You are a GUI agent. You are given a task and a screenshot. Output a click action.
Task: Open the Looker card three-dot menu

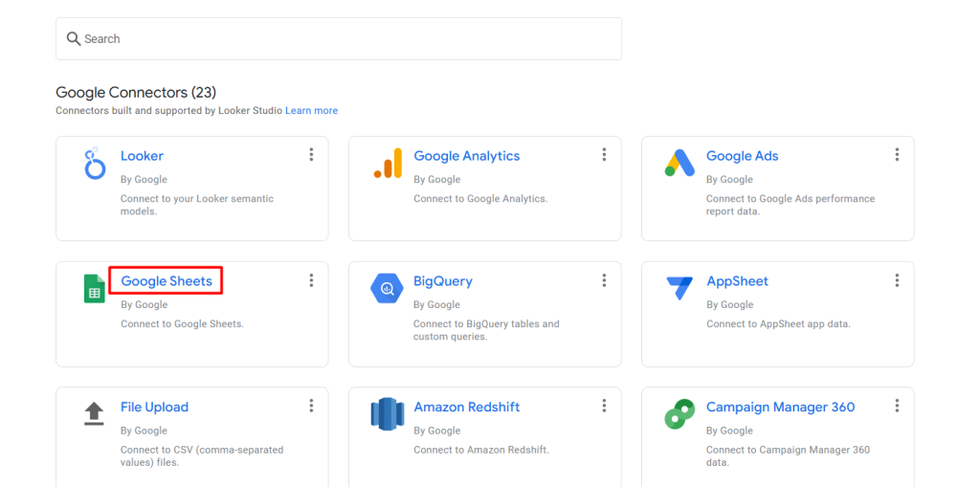point(311,155)
